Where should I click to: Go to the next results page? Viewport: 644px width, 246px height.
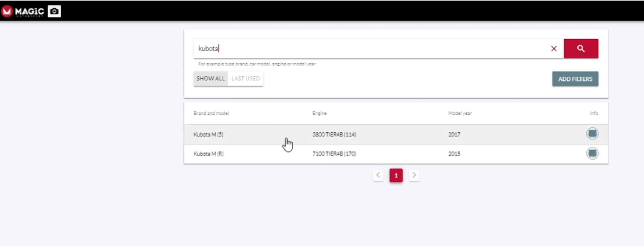pyautogui.click(x=414, y=175)
